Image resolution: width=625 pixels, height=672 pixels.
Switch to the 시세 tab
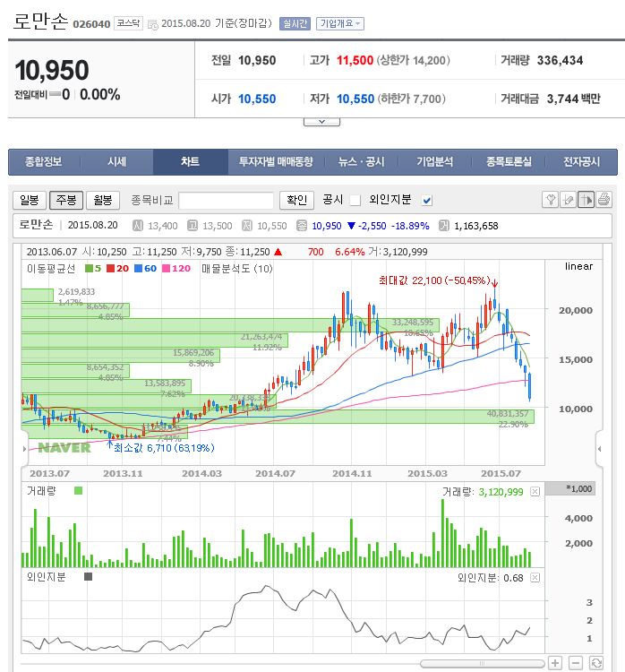tap(117, 162)
